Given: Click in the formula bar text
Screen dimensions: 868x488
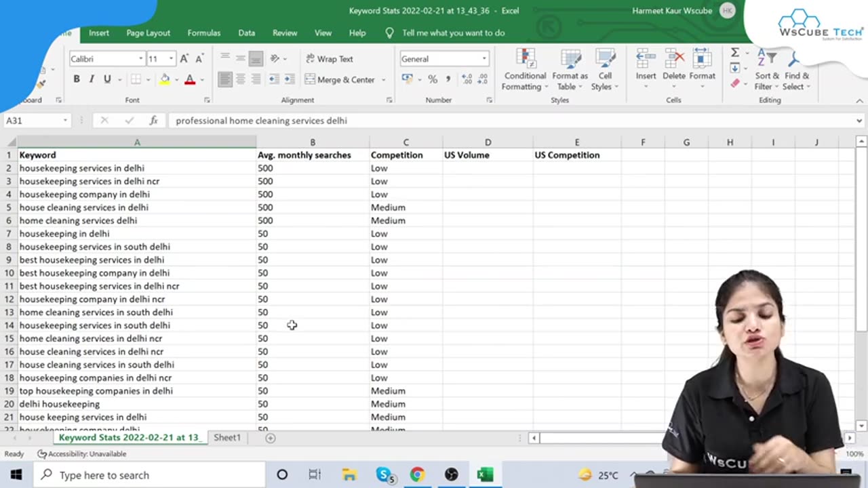Looking at the screenshot, I should [261, 121].
